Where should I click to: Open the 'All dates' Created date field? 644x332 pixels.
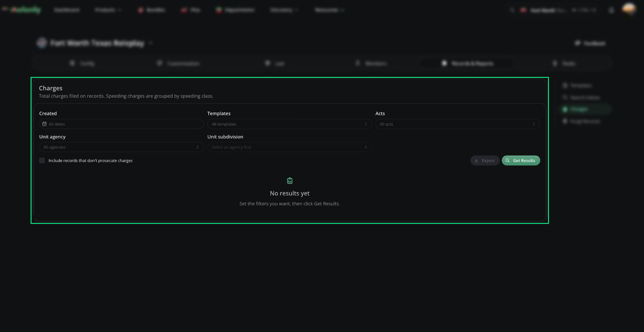(x=122, y=124)
